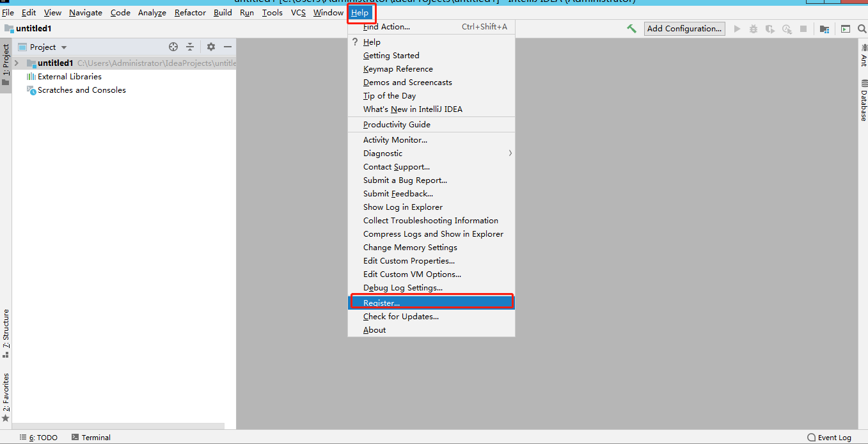Hide the Project panel with minus icon

coord(227,47)
